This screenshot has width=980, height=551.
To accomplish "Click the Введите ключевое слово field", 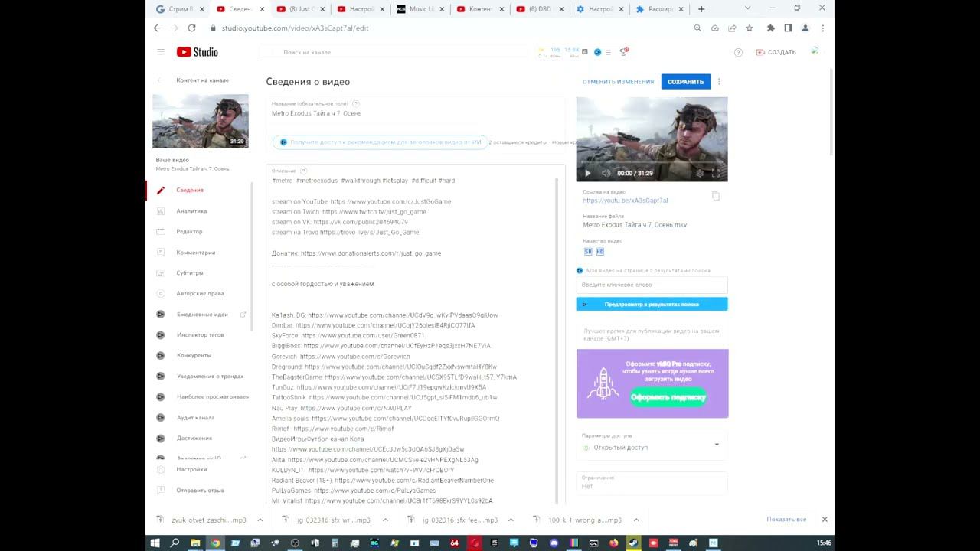I will [652, 285].
